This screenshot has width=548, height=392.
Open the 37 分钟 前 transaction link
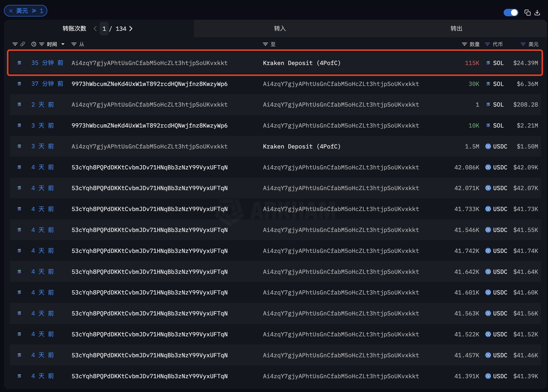pyautogui.click(x=47, y=84)
